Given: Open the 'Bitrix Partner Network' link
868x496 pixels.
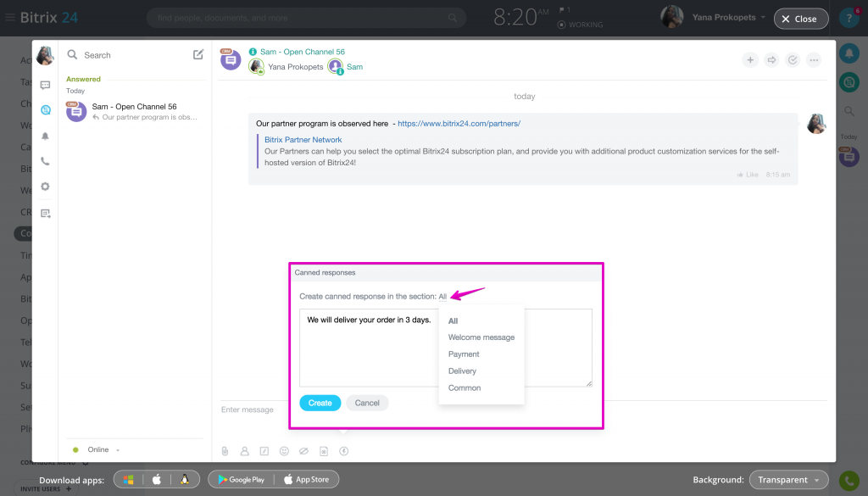Looking at the screenshot, I should coord(303,140).
